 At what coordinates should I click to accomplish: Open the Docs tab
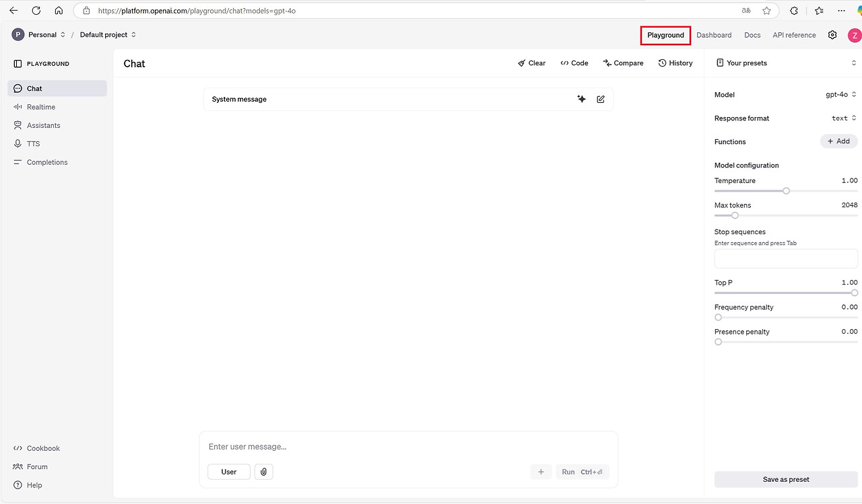click(752, 35)
